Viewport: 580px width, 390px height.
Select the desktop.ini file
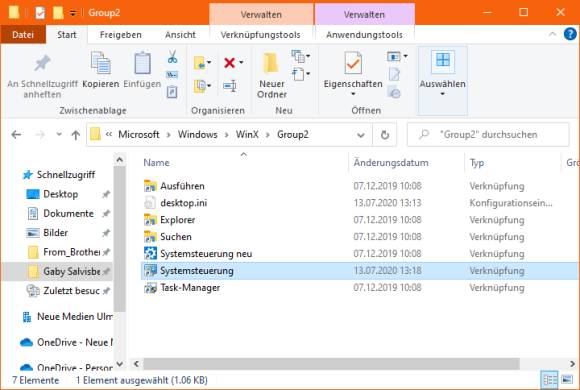tap(183, 203)
